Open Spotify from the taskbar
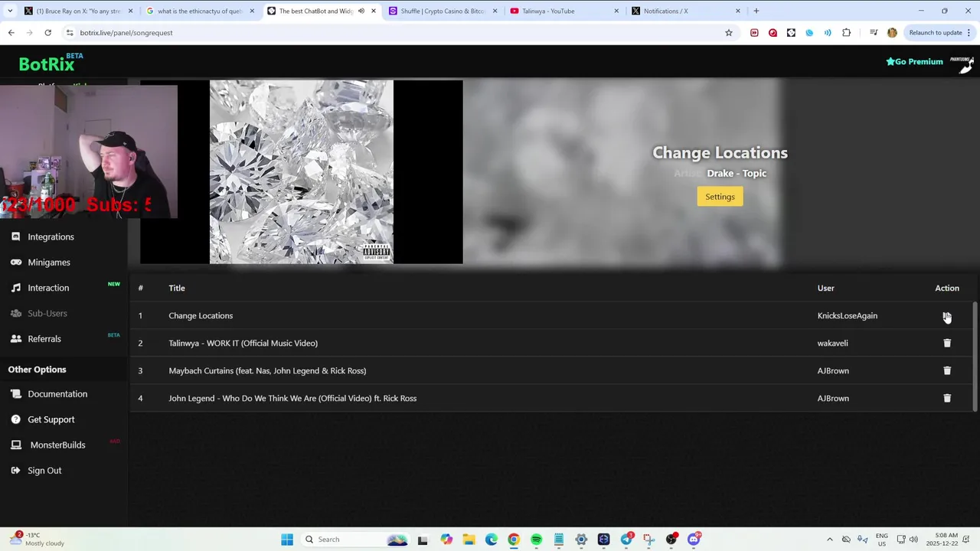The image size is (980, 551). point(536,540)
